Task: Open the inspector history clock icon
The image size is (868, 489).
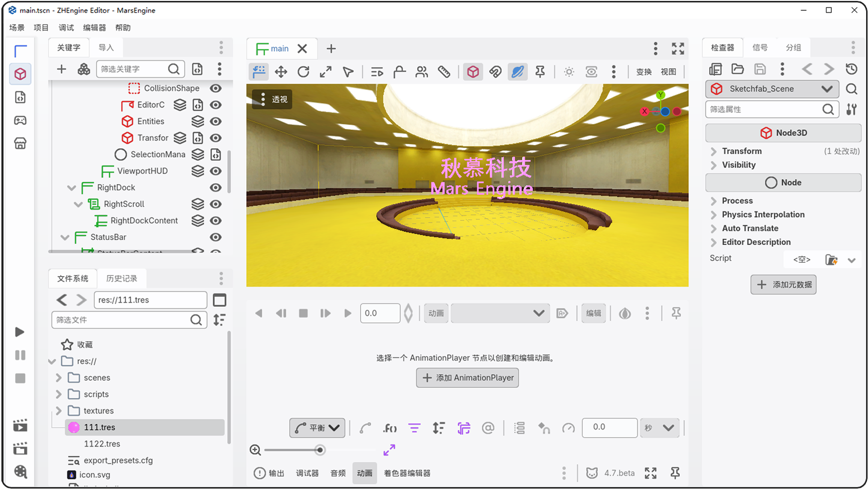Action: (x=851, y=69)
